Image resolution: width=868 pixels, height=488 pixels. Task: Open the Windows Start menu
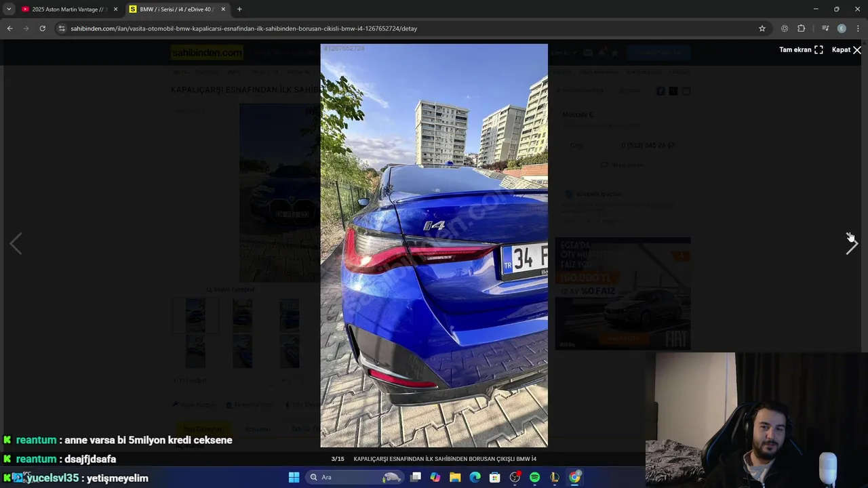(294, 477)
